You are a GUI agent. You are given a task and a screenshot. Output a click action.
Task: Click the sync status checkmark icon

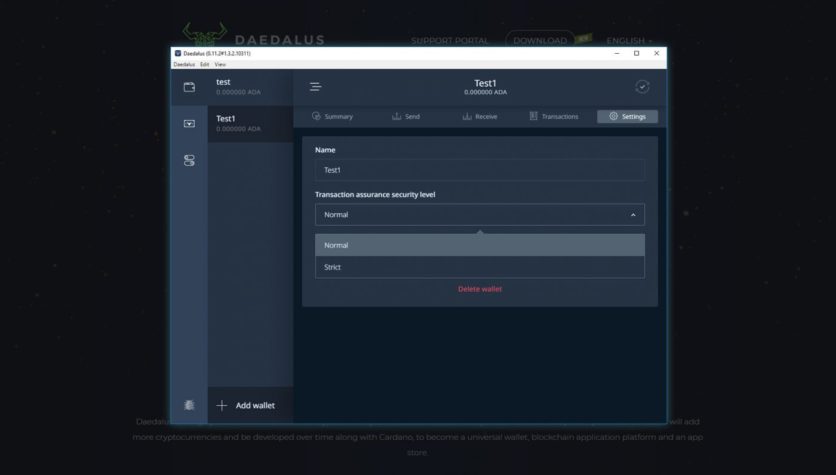[x=642, y=87]
